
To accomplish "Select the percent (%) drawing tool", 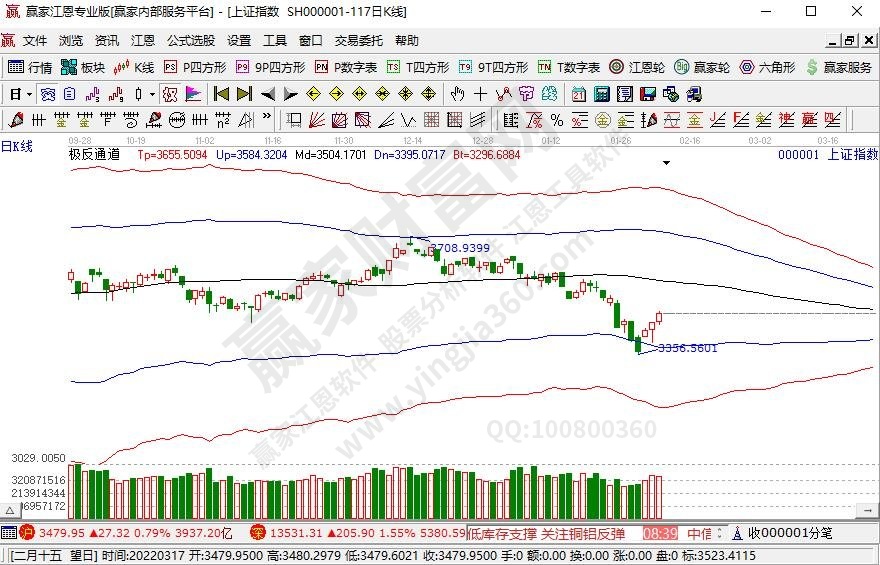I will coord(556,120).
